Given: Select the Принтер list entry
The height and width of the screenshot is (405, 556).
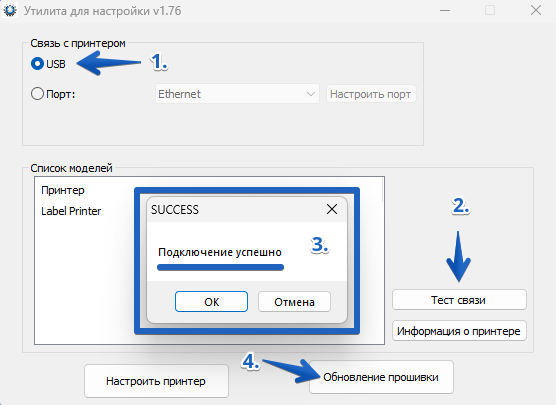Looking at the screenshot, I should 63,190.
